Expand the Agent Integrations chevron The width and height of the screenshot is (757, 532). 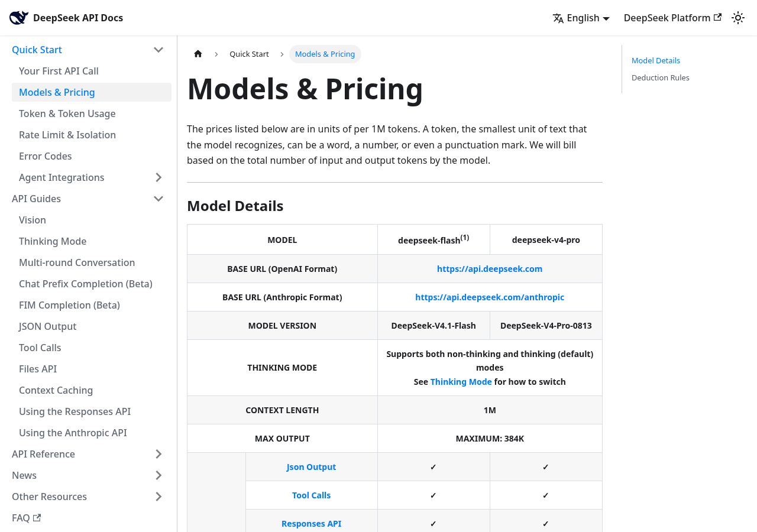click(158, 177)
